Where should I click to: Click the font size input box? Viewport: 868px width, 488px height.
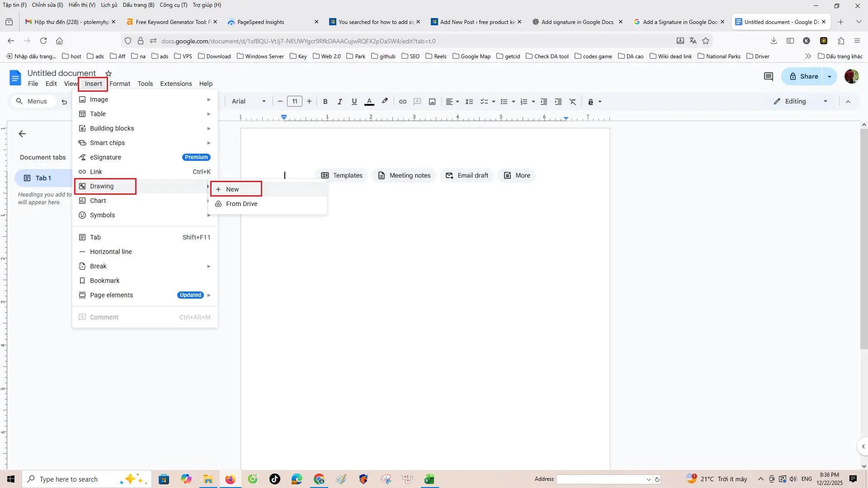pos(294,102)
